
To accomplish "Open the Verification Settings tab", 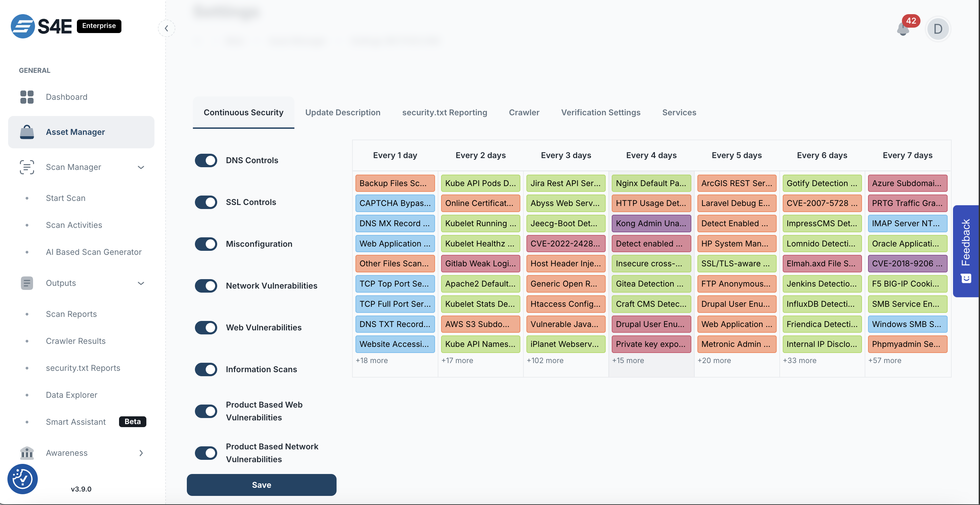I will [x=600, y=112].
